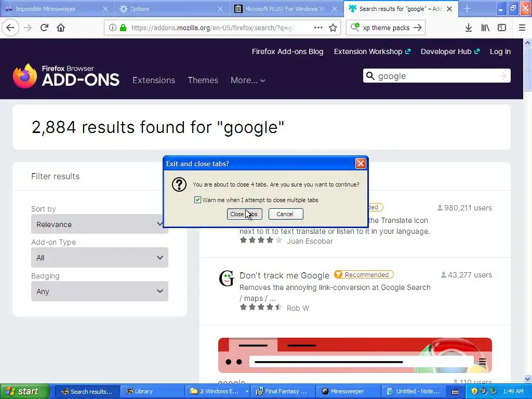Open the Sort by Relevance dropdown

coord(100,224)
